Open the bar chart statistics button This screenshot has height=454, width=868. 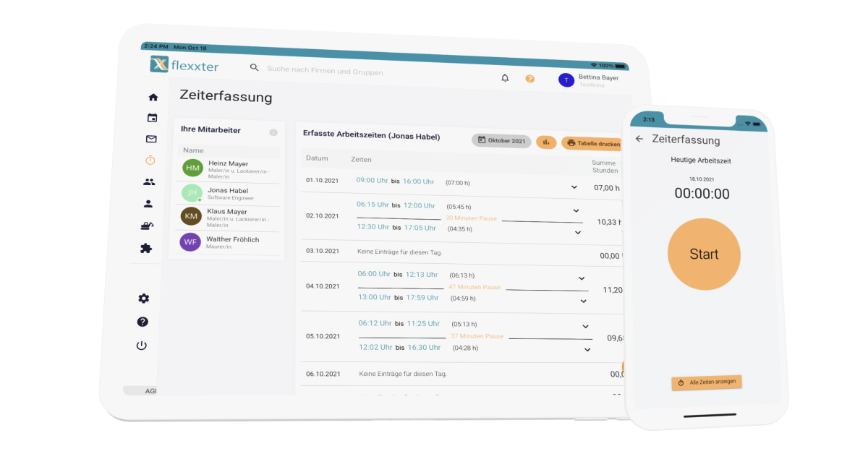546,142
